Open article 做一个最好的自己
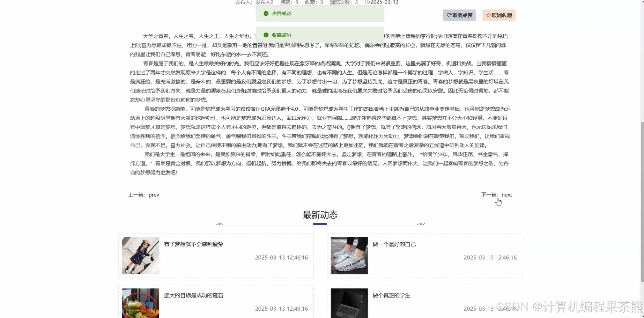Screen dimensions: 644x318 click(x=394, y=244)
